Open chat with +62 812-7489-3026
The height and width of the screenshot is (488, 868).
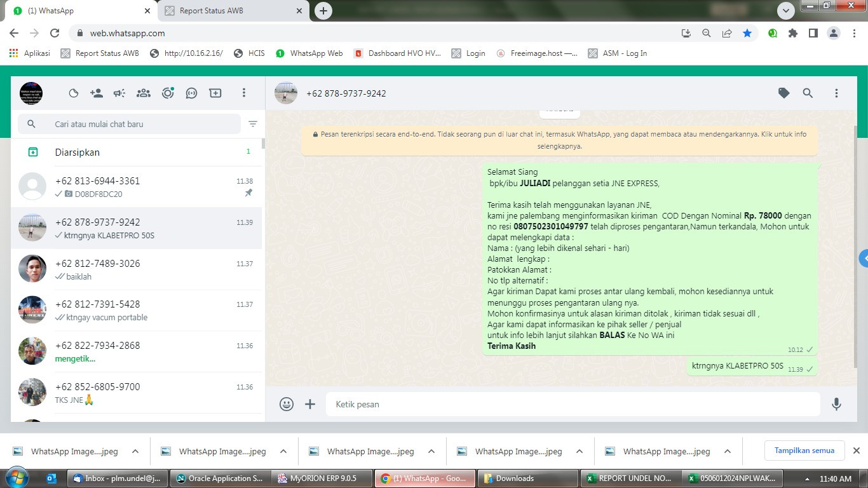pyautogui.click(x=137, y=269)
